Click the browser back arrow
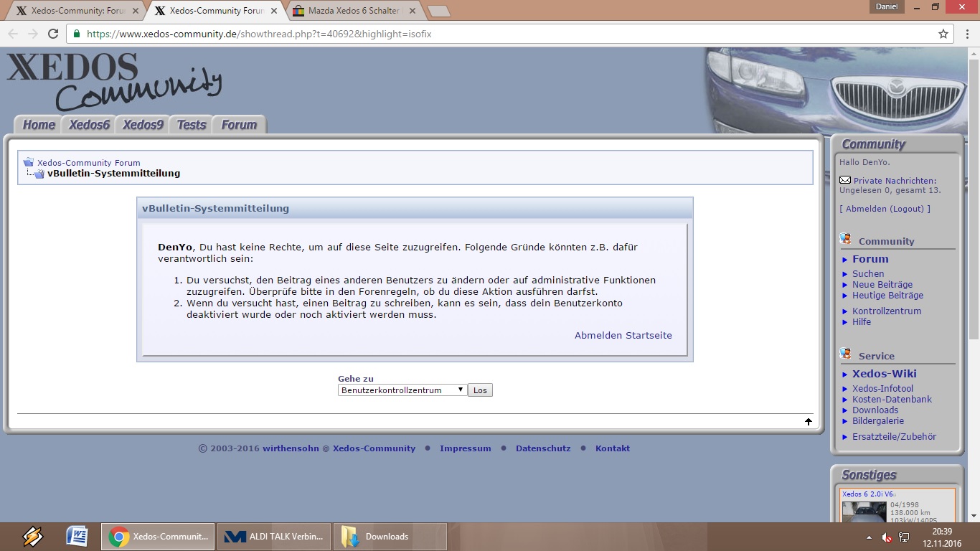This screenshot has width=980, height=551. (13, 34)
